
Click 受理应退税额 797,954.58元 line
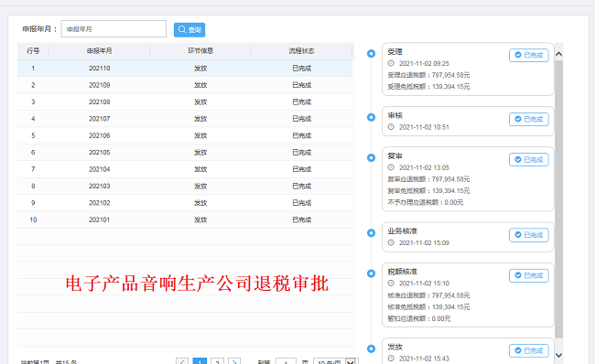click(x=428, y=75)
